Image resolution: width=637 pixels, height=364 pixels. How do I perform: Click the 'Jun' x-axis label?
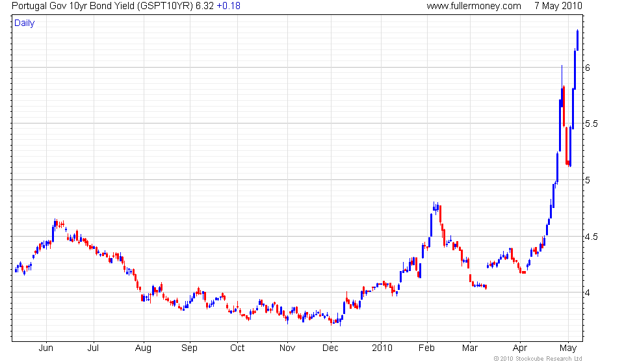[46, 348]
